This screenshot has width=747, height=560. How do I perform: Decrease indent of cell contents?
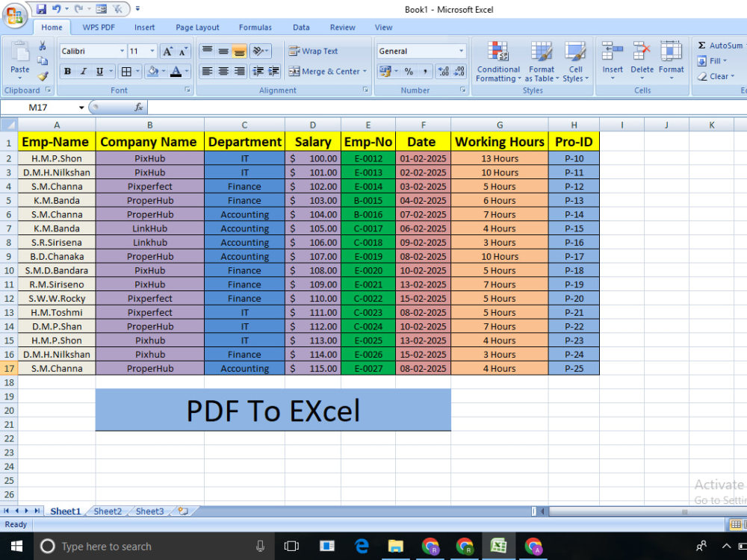(x=258, y=72)
